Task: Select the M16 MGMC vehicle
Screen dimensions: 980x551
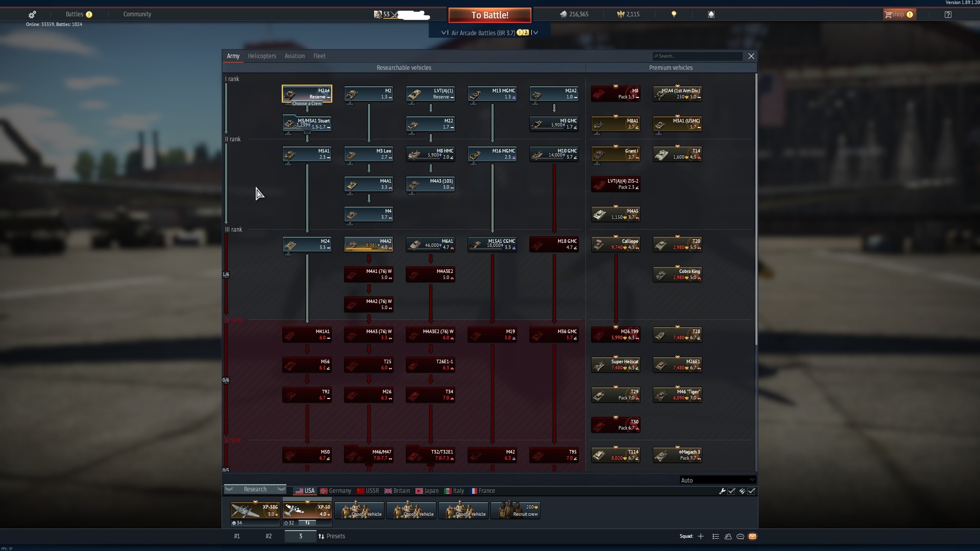Action: (492, 154)
